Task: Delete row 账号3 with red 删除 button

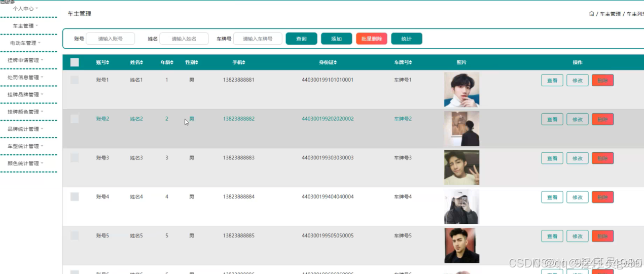Action: (x=603, y=158)
